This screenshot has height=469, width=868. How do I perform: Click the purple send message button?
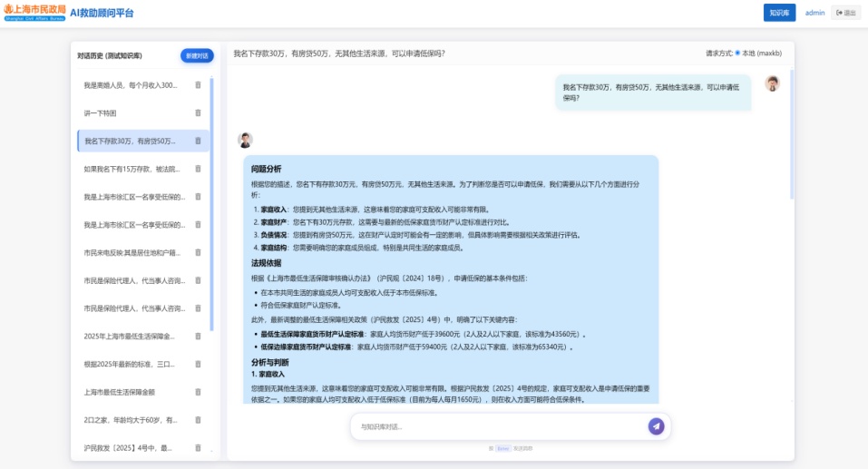pyautogui.click(x=656, y=426)
